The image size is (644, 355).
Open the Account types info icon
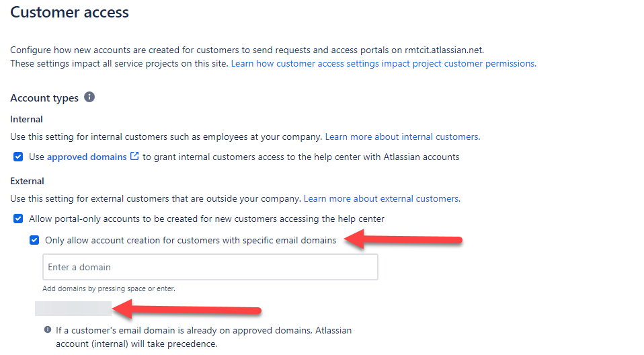(x=89, y=97)
